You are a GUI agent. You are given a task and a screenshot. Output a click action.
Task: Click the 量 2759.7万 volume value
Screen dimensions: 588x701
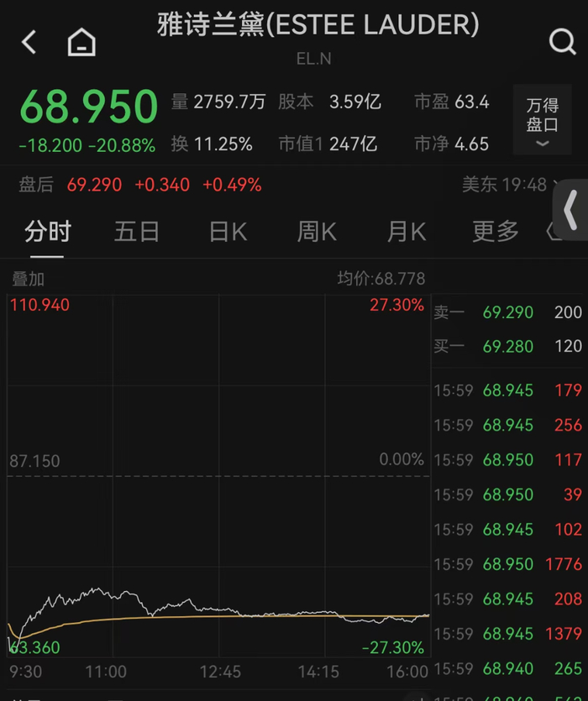point(218,102)
